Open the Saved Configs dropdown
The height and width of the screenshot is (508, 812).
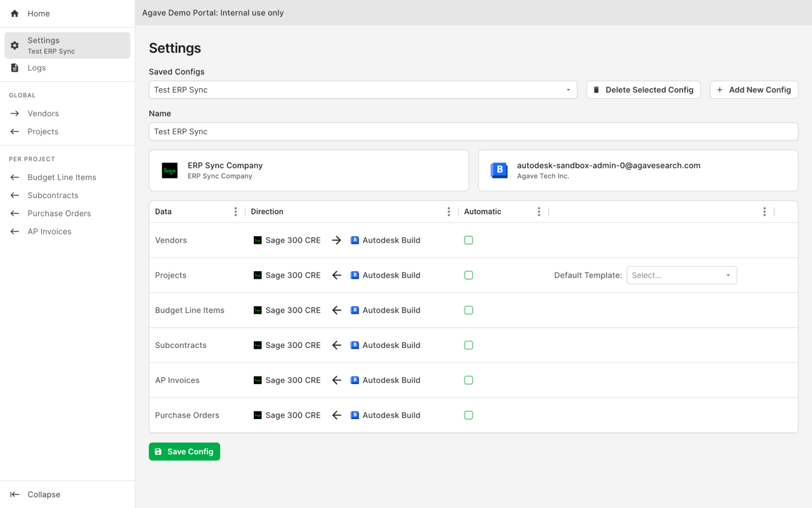pyautogui.click(x=363, y=90)
